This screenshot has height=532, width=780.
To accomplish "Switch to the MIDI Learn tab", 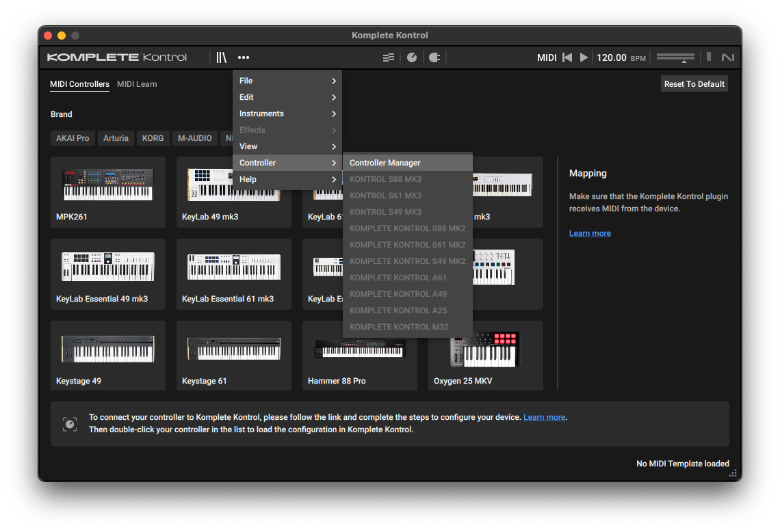I will tap(137, 84).
